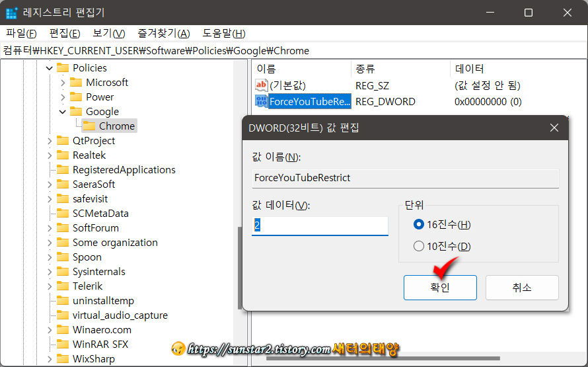Collapse the Google tree node
Screen dimensions: 588x367
63,112
